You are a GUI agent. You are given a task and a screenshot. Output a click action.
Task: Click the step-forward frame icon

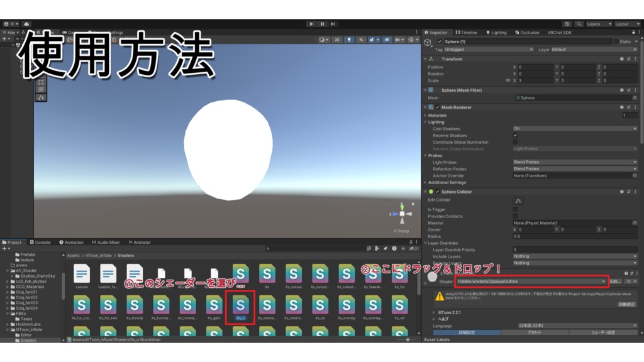click(332, 25)
